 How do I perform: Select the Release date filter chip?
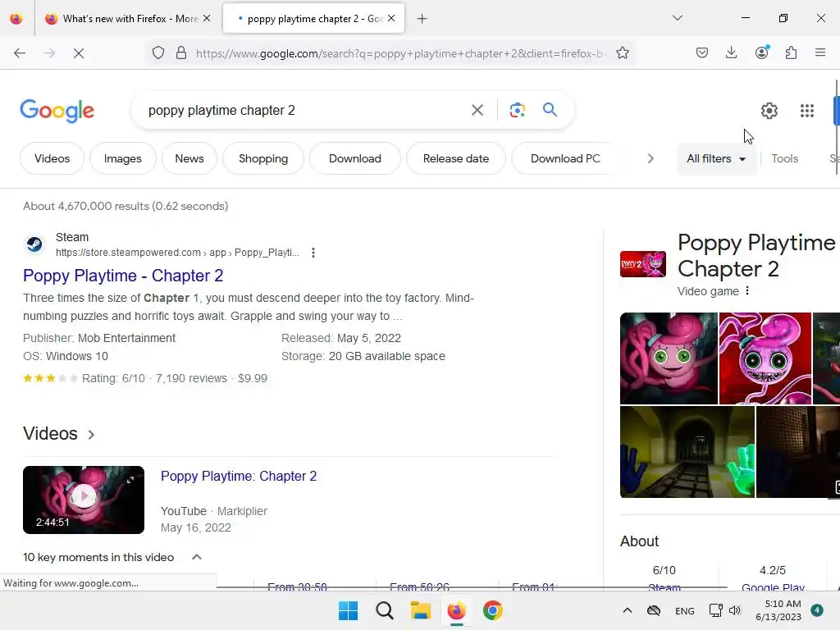pyautogui.click(x=455, y=158)
